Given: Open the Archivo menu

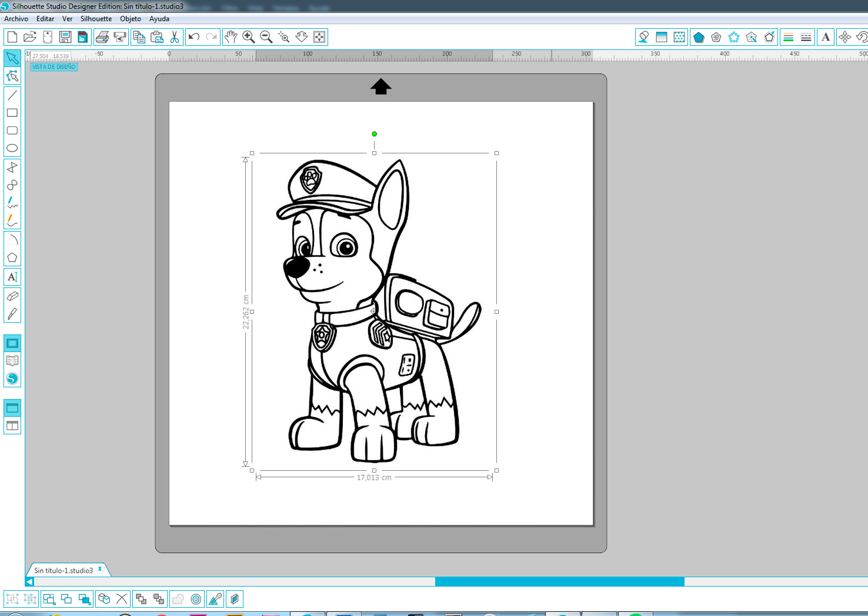Looking at the screenshot, I should tap(16, 19).
